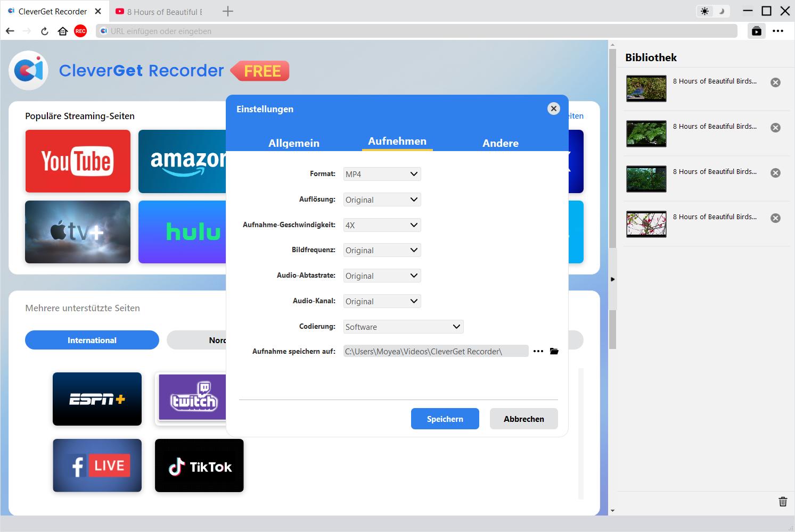Open the YouTube streaming tile
This screenshot has height=532, width=795.
tap(78, 161)
